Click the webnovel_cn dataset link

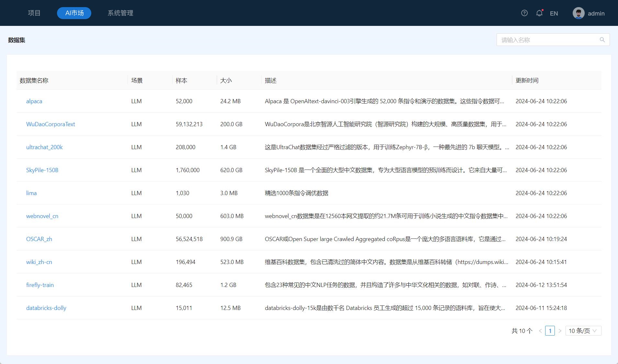pos(42,216)
